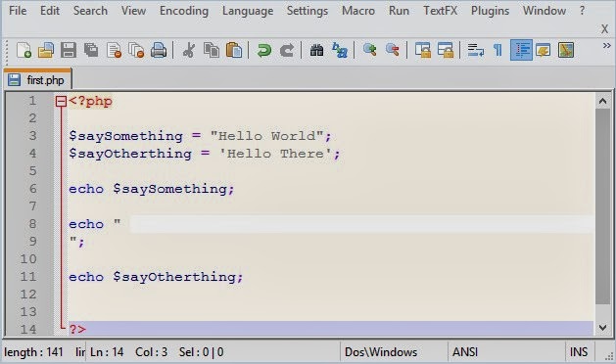
Task: Click the resize grip in status bar corner
Action: coord(608,356)
